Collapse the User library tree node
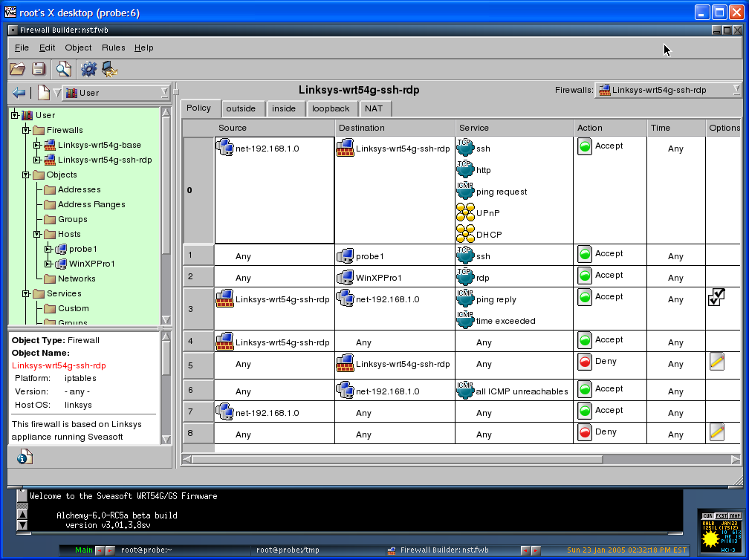The image size is (749, 560). 14,115
